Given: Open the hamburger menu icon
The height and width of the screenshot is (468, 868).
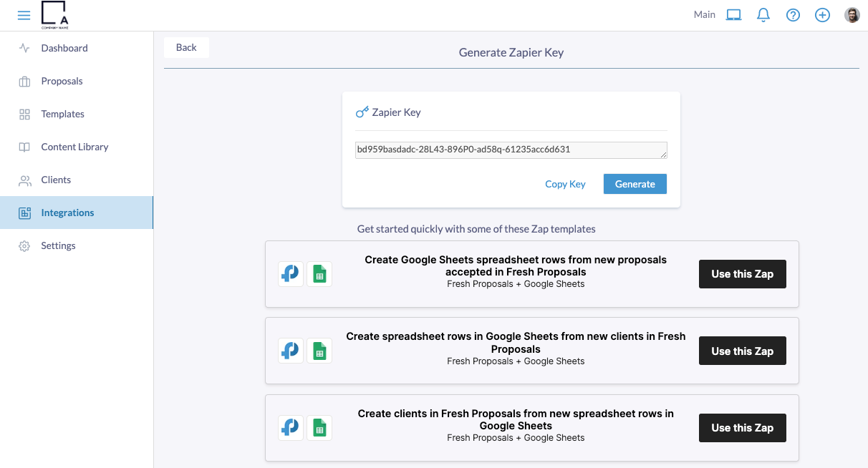Looking at the screenshot, I should tap(24, 15).
